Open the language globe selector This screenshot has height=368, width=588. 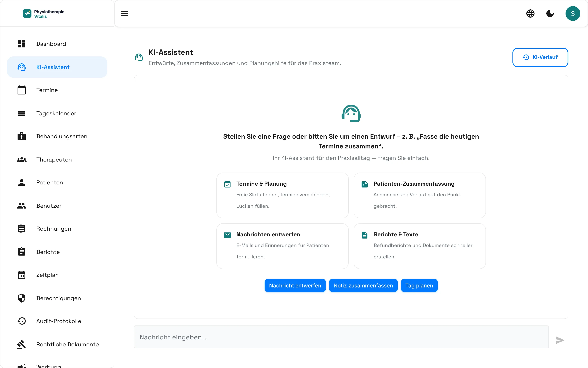click(x=530, y=14)
